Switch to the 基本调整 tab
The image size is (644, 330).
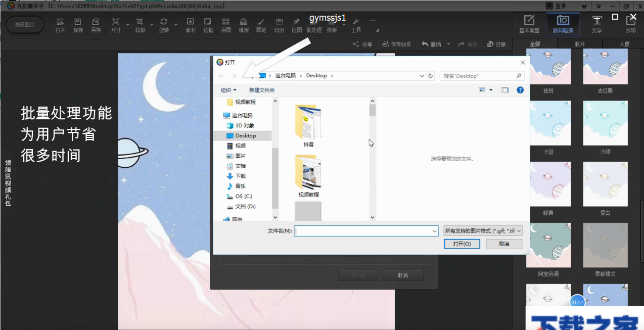[529, 24]
